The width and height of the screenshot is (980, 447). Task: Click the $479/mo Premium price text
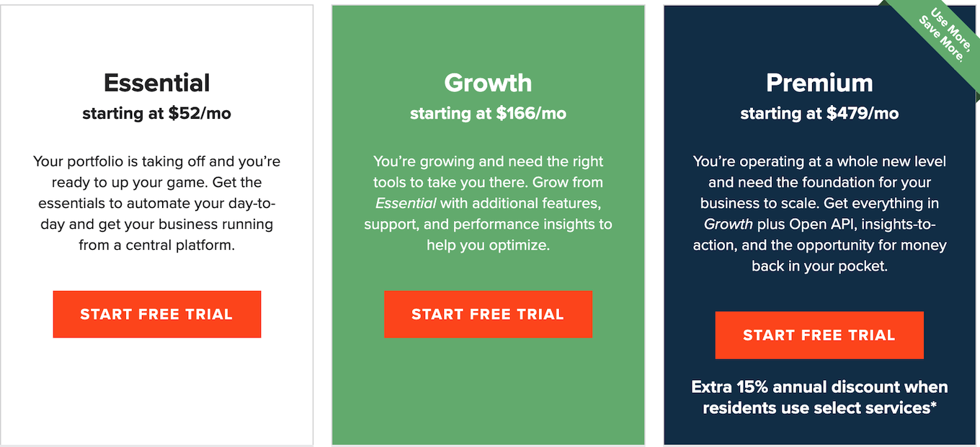819,113
